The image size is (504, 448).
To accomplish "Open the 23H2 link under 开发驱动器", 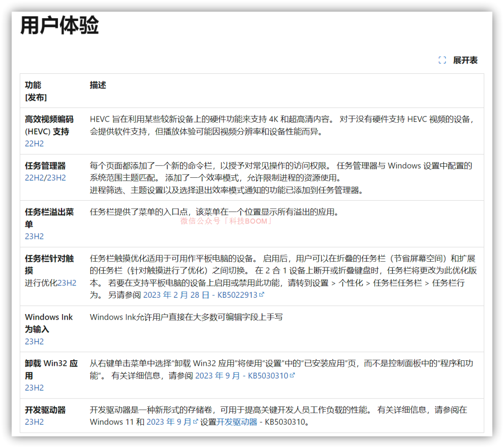I will click(x=35, y=422).
